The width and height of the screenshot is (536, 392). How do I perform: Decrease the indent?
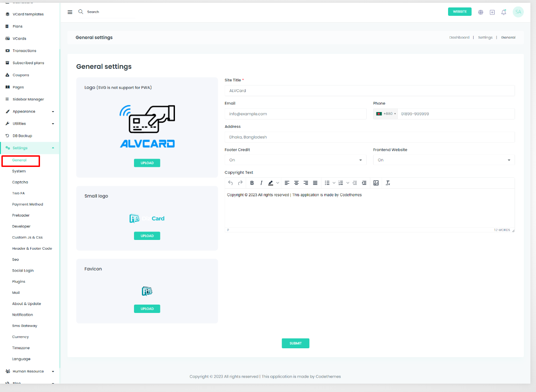click(x=355, y=183)
